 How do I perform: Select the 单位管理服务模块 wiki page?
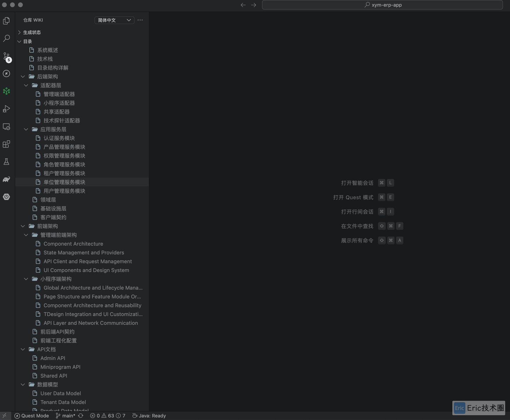[x=64, y=182]
